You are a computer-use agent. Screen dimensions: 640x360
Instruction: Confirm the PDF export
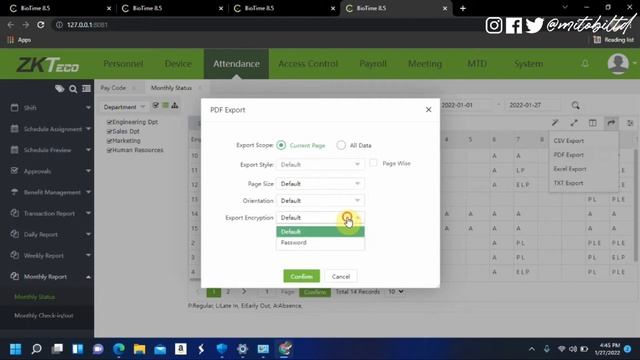point(301,276)
